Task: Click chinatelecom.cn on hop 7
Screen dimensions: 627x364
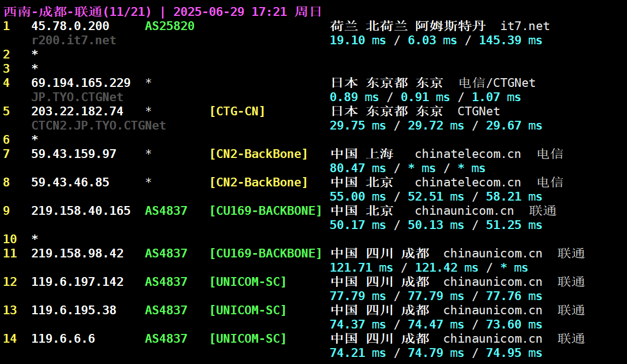Action: coord(468,154)
